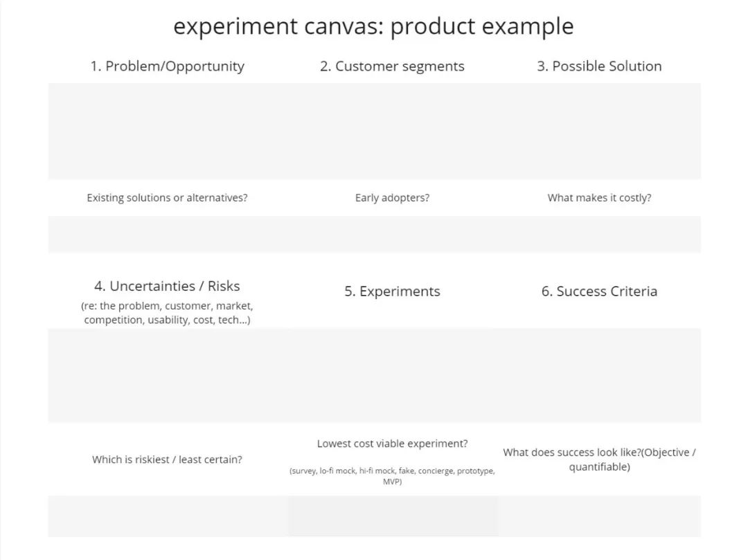Image resolution: width=748 pixels, height=560 pixels.
Task: Select the '3. Possible Solution' heading
Action: click(x=599, y=66)
